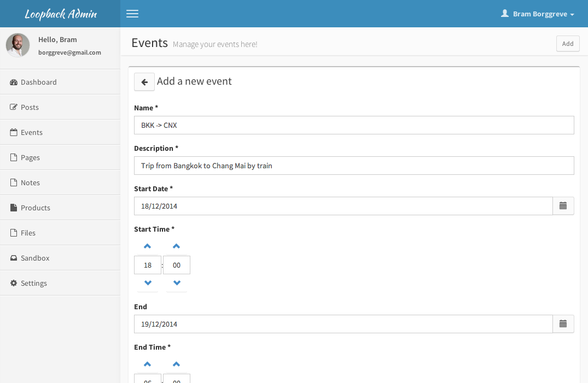Open the Dashboard sidebar item
This screenshot has height=383, width=588.
(x=38, y=82)
